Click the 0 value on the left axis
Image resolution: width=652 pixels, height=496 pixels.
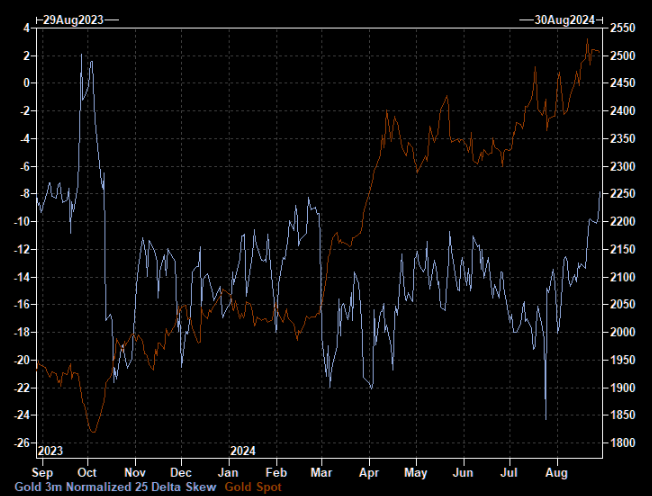(26, 83)
